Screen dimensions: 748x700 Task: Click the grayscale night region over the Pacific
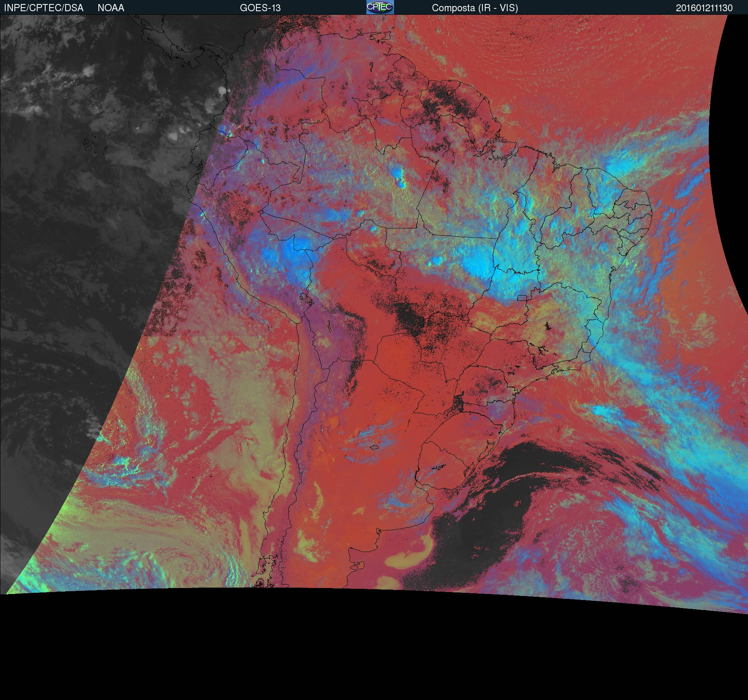click(x=80, y=240)
